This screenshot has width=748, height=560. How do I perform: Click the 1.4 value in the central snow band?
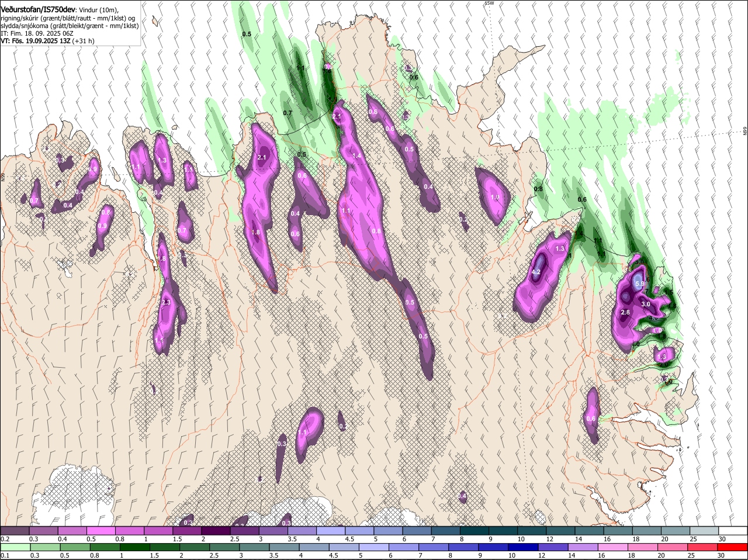356,156
